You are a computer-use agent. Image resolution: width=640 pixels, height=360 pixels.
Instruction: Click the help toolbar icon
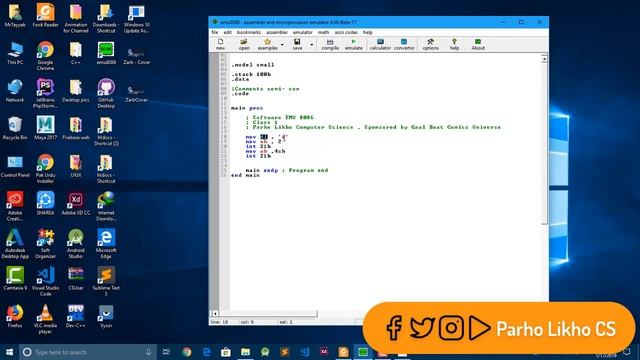click(x=454, y=44)
